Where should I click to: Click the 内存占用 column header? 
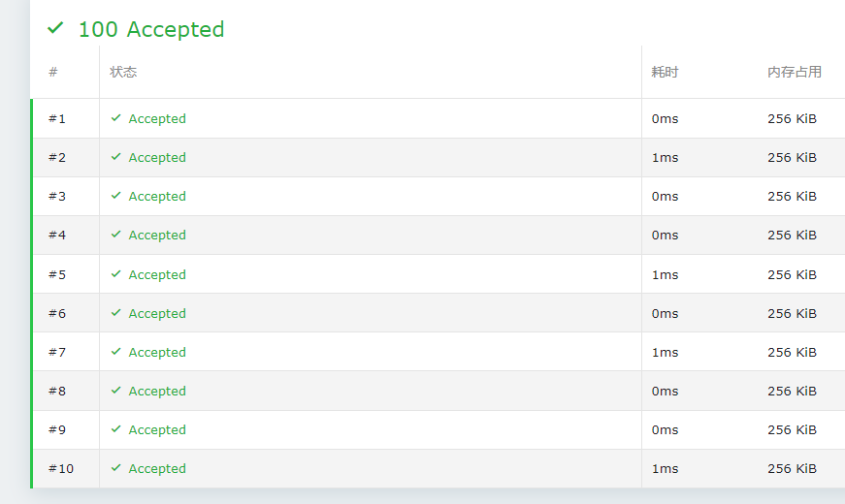click(794, 72)
